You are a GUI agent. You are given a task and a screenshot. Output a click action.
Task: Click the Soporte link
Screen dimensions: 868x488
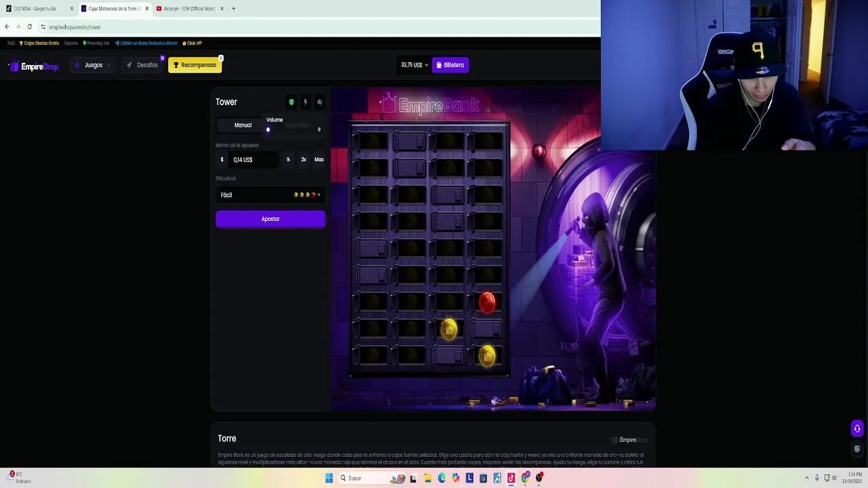[71, 43]
